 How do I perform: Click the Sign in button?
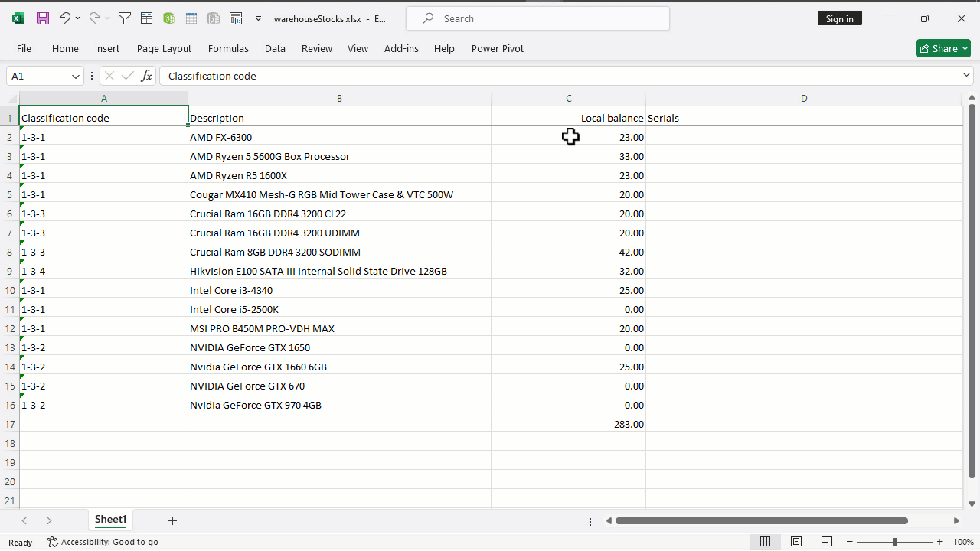(x=840, y=18)
